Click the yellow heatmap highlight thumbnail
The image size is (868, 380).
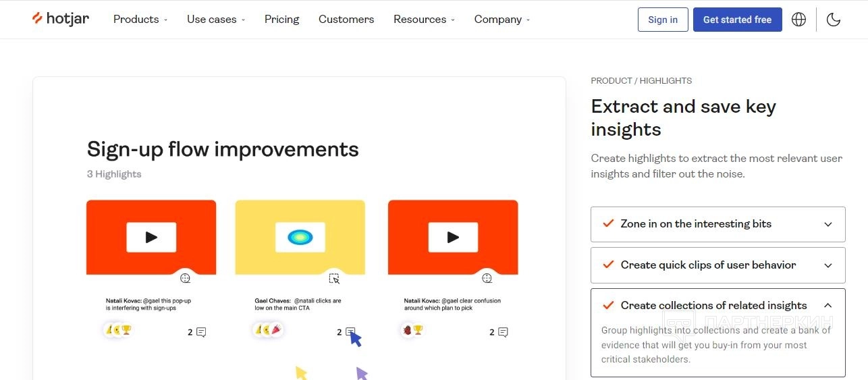click(300, 237)
